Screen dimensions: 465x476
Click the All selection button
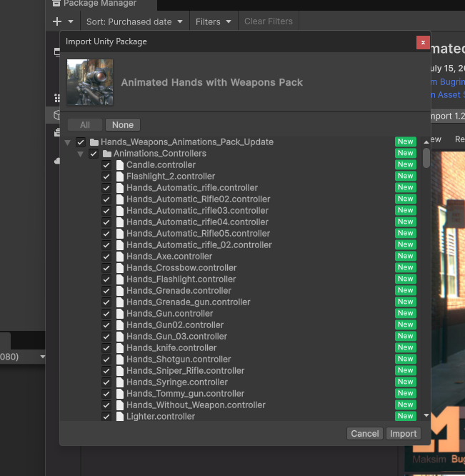pos(85,125)
